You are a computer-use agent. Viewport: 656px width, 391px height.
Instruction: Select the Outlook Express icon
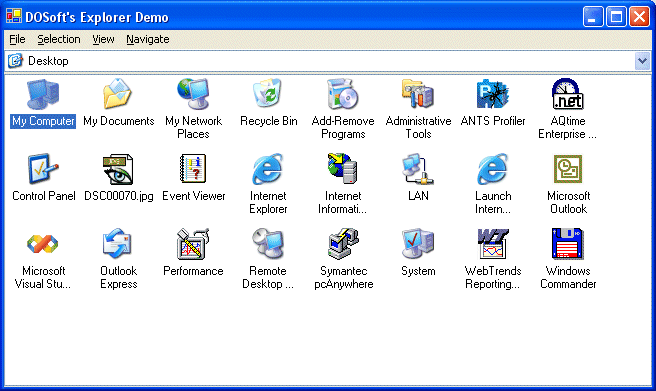118,244
